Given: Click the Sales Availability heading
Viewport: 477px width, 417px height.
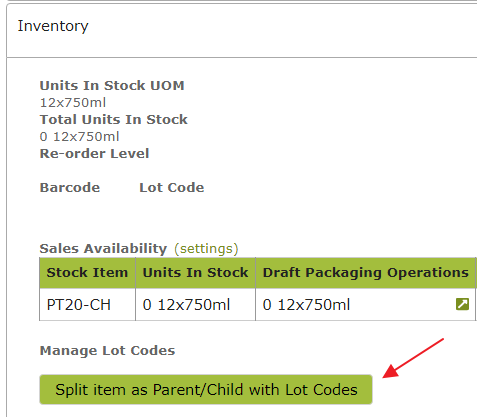Looking at the screenshot, I should [103, 249].
